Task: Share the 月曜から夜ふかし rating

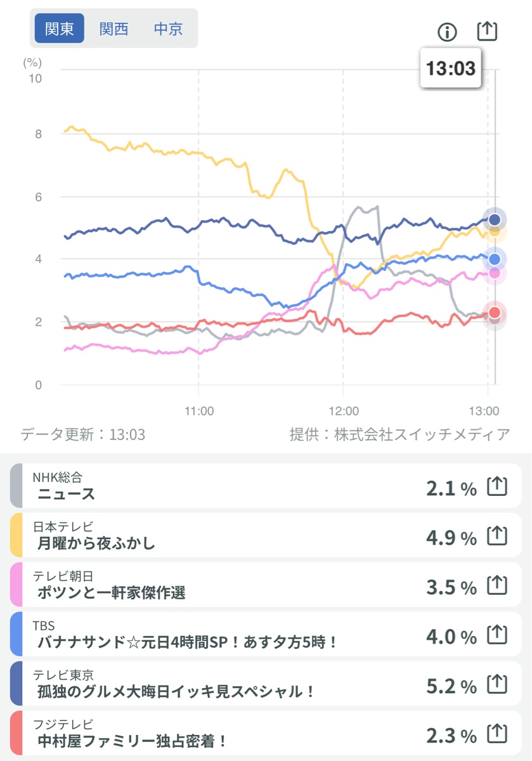Action: coord(497,537)
